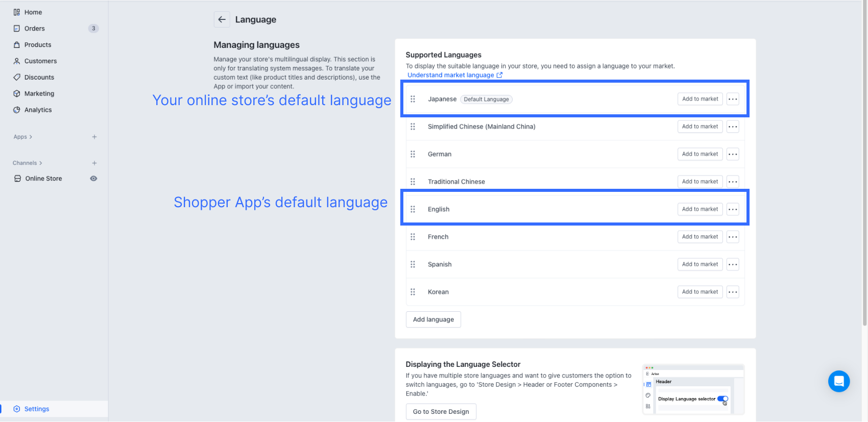The height and width of the screenshot is (422, 868).
Task: Grab the drag handle for English
Action: click(x=413, y=209)
